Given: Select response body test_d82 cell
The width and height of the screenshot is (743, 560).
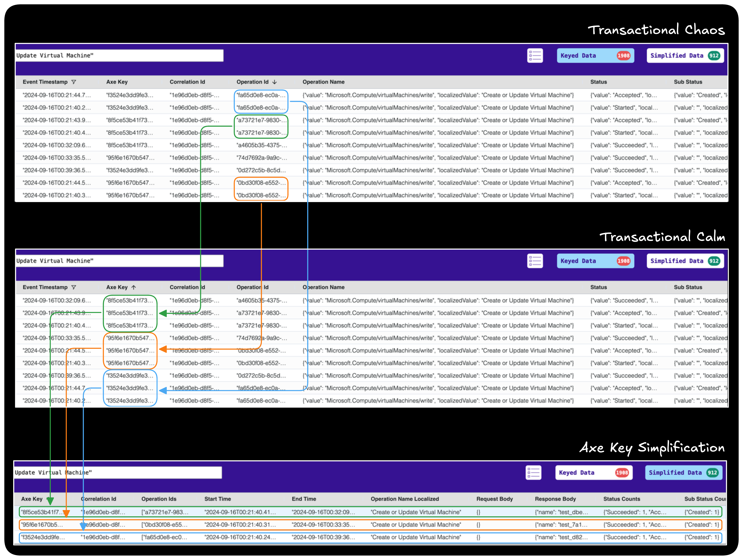Looking at the screenshot, I should (562, 537).
